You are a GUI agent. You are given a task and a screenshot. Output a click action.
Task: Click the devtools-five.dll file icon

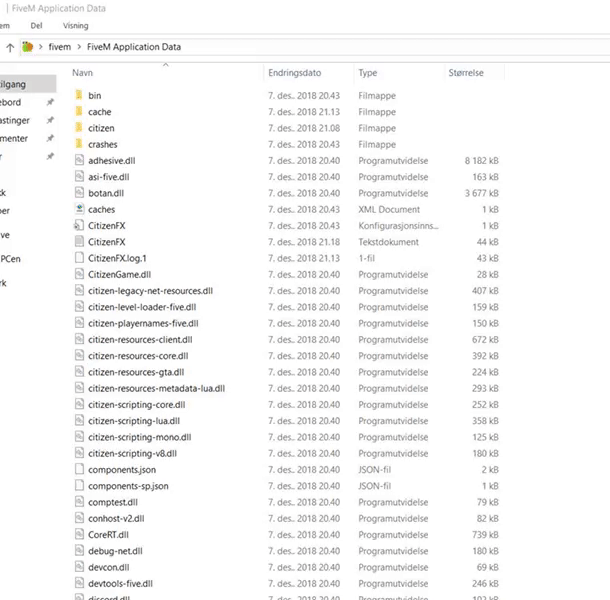(x=79, y=583)
